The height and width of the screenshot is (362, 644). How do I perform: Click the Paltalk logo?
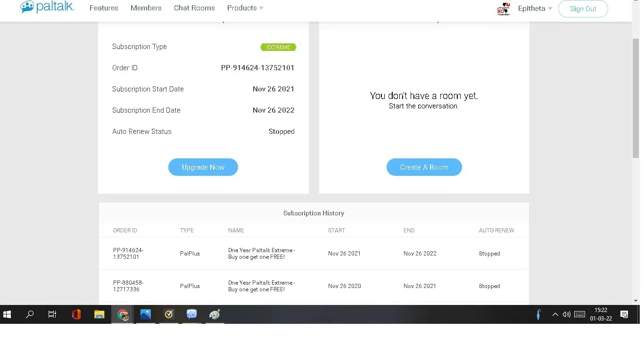point(47,8)
